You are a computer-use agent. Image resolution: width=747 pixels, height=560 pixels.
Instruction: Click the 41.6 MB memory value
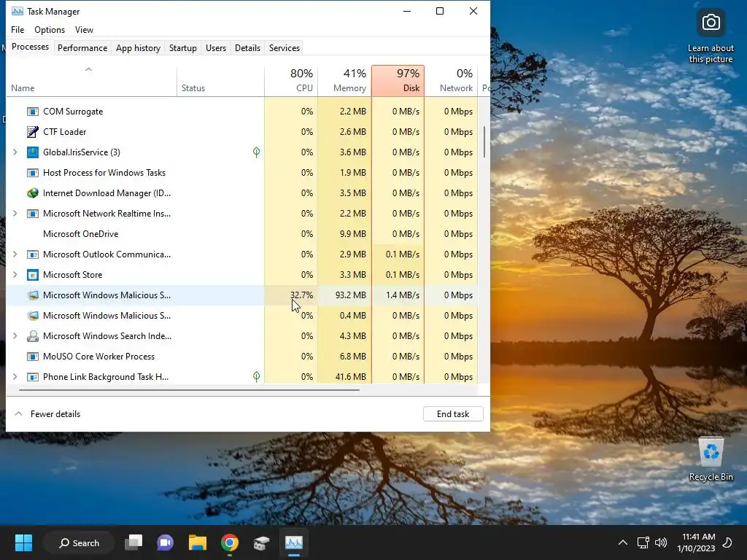(351, 377)
